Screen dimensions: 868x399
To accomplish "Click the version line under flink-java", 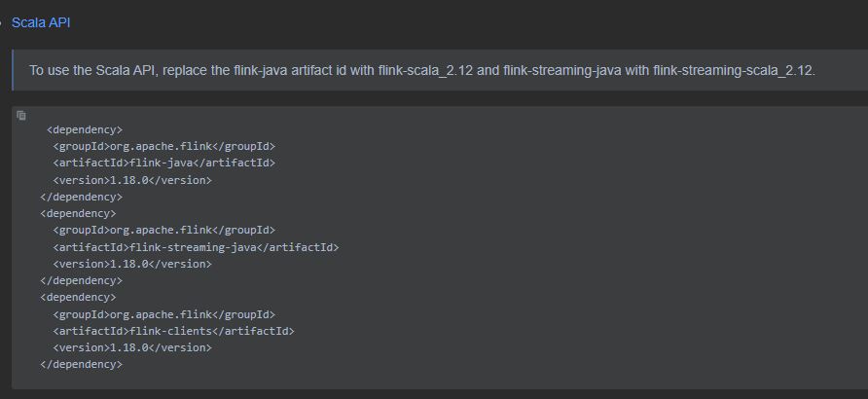I will [132, 180].
